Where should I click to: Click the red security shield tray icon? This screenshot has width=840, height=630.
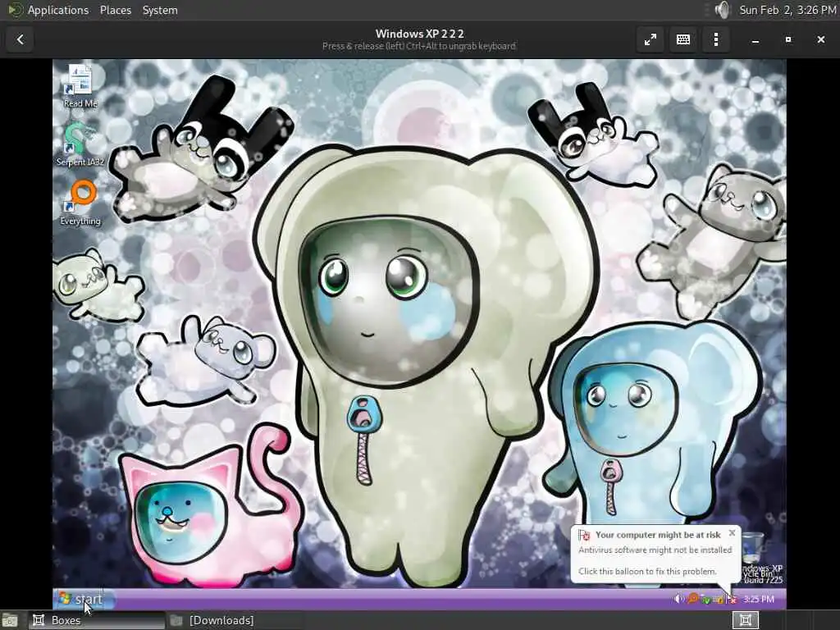[732, 600]
